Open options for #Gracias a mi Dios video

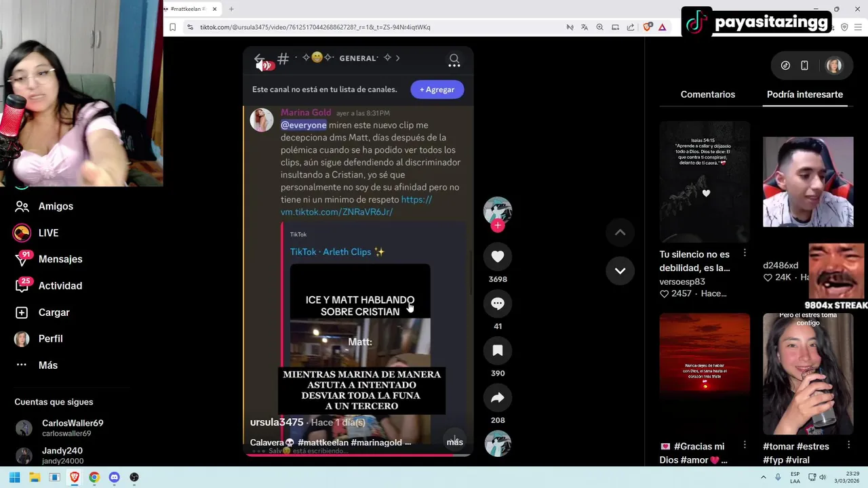745,445
